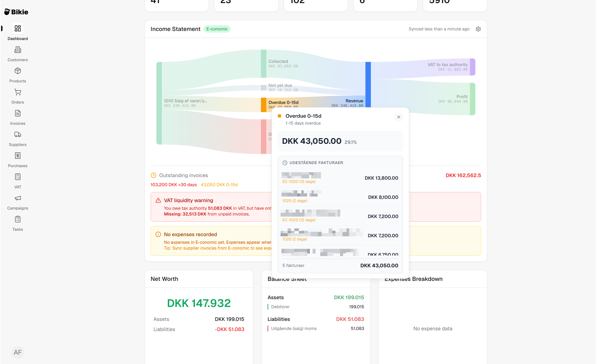Open Suppliers truck icon
Screen dimensions: 597x364
pyautogui.click(x=18, y=135)
